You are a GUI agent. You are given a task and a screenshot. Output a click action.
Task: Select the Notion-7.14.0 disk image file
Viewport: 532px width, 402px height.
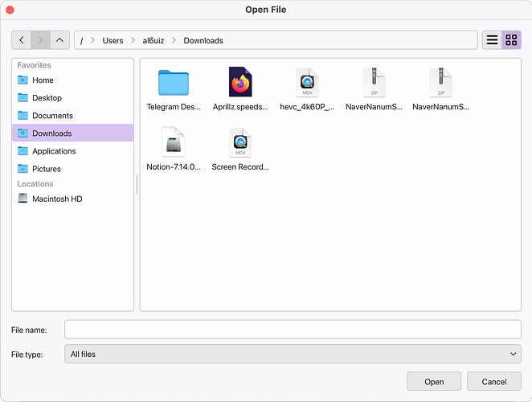174,142
